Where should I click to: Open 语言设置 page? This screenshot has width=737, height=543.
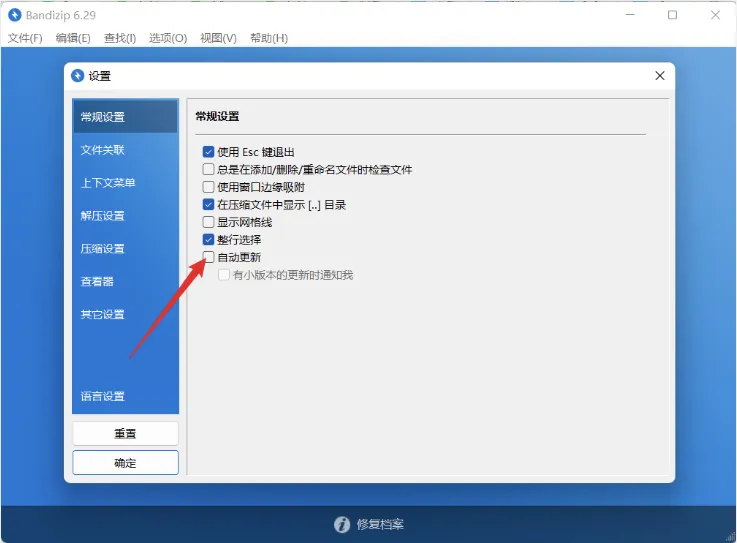click(125, 396)
